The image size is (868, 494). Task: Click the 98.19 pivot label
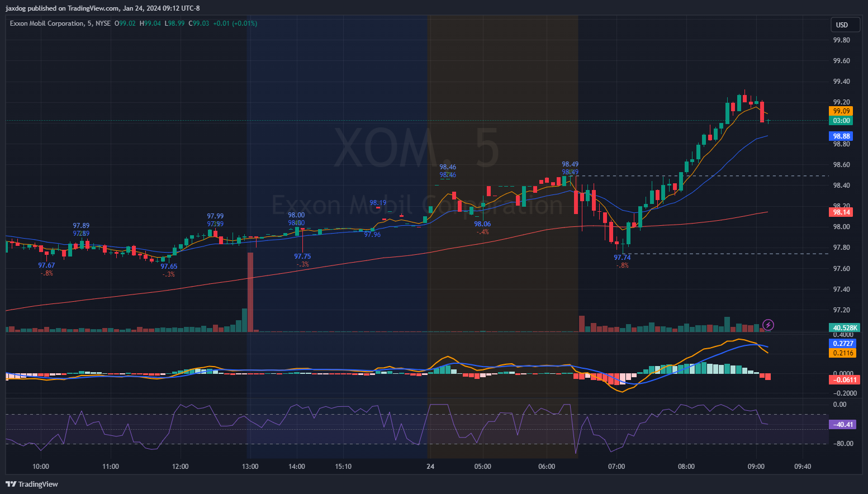point(378,203)
